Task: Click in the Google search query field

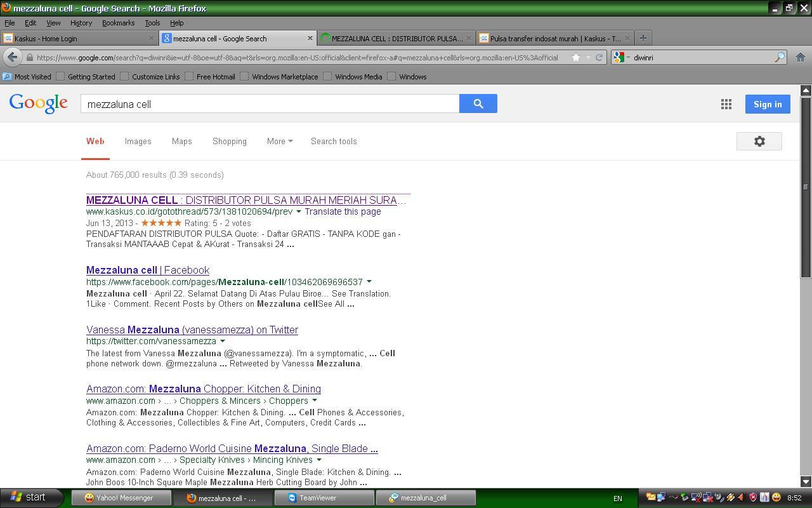Action: [270, 104]
